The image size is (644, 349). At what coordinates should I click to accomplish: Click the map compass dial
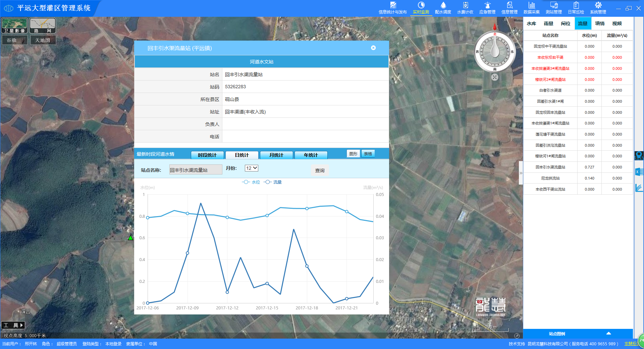pyautogui.click(x=495, y=51)
